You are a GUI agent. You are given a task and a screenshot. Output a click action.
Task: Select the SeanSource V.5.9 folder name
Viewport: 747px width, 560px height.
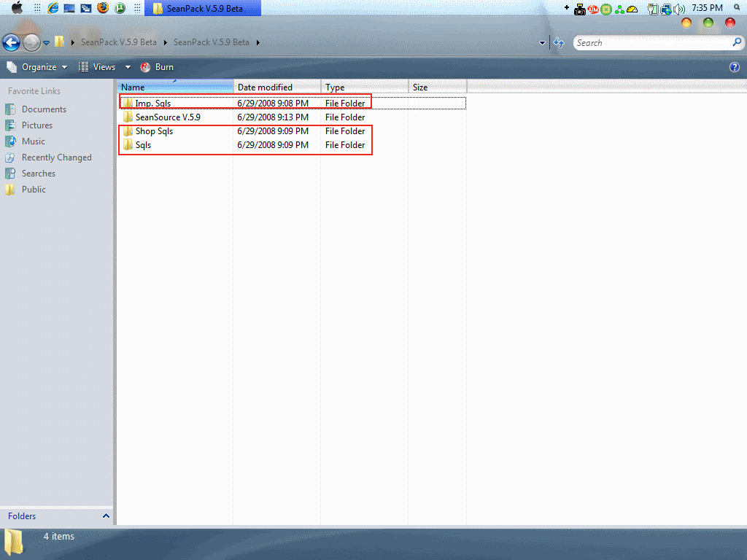(168, 117)
